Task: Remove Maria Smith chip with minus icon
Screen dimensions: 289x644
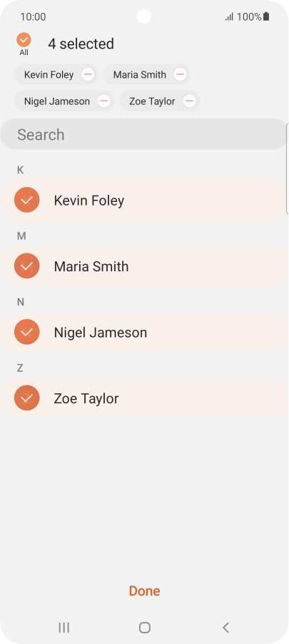Action: (180, 74)
